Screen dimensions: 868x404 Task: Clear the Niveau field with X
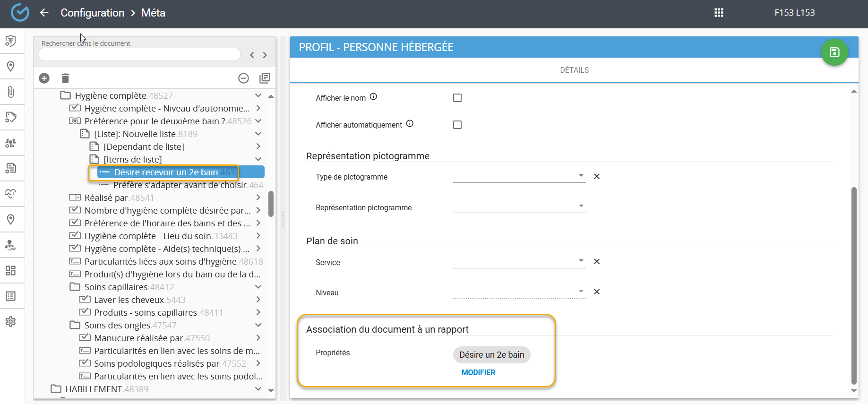tap(597, 292)
